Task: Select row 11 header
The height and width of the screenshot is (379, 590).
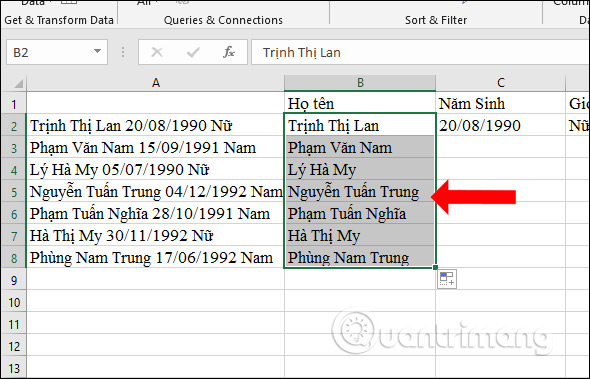Action: [14, 324]
